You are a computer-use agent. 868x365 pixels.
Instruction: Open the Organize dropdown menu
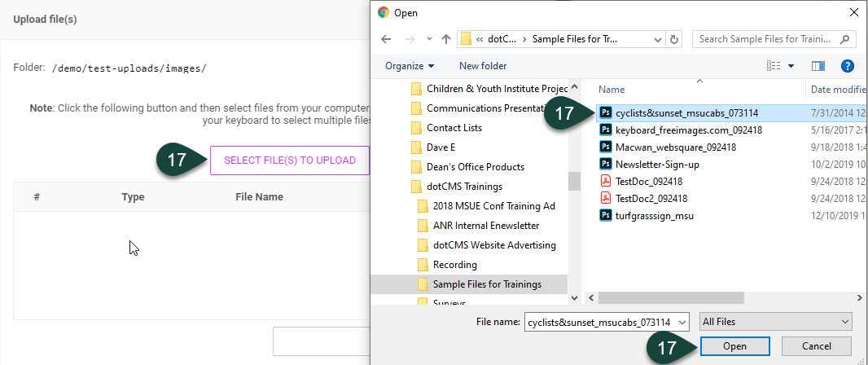point(410,66)
